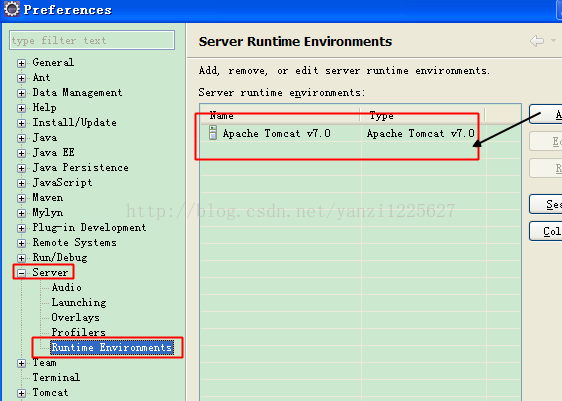Expand the Run/Debug node
Viewport: 562px width, 401px height.
22,258
